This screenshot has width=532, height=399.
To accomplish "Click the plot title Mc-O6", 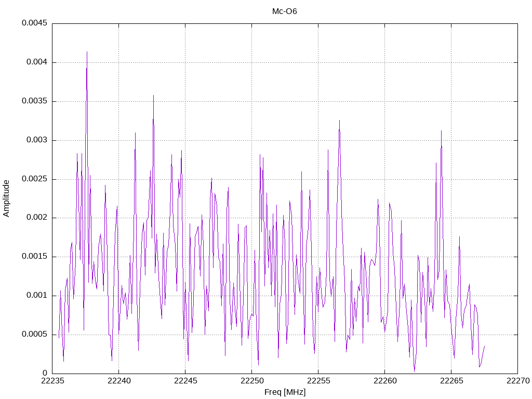I will (x=284, y=11).
